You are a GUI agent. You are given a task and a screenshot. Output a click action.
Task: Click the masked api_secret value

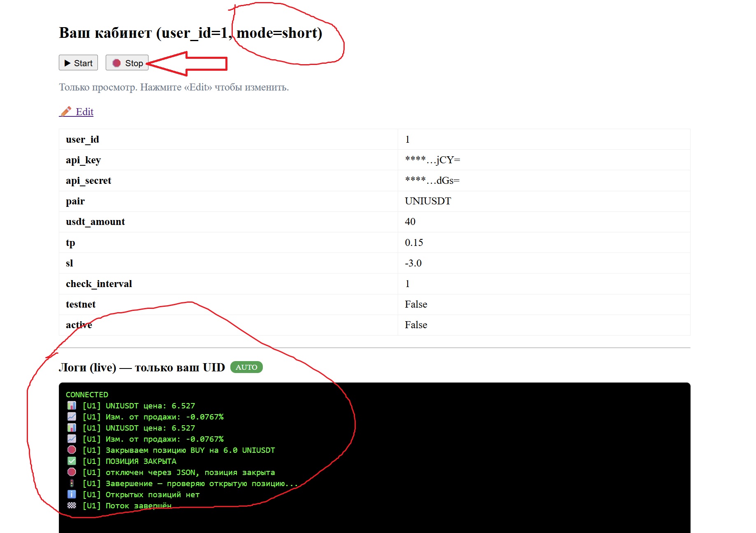point(432,181)
